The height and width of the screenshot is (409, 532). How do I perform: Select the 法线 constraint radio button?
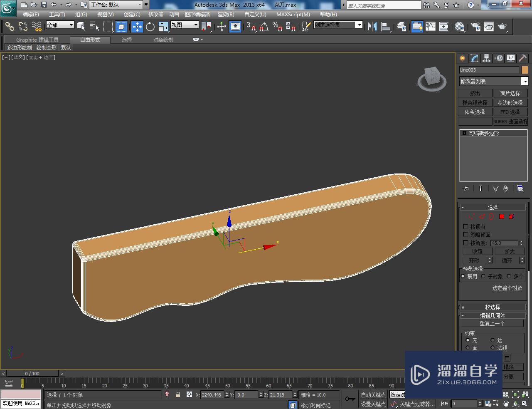click(x=493, y=347)
